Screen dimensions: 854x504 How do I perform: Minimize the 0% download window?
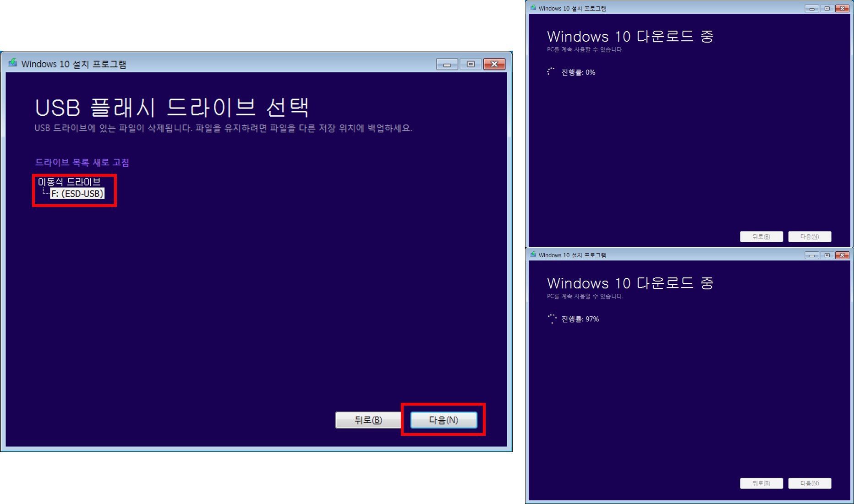tap(812, 8)
